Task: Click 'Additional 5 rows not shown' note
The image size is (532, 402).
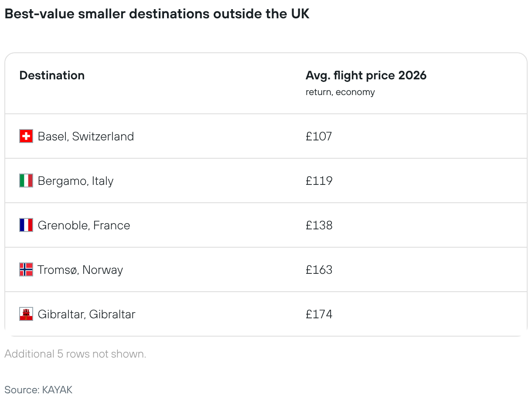Action: coord(75,354)
